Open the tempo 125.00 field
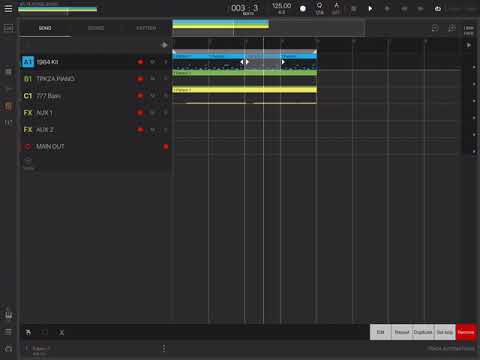480x360 pixels. coord(281,8)
